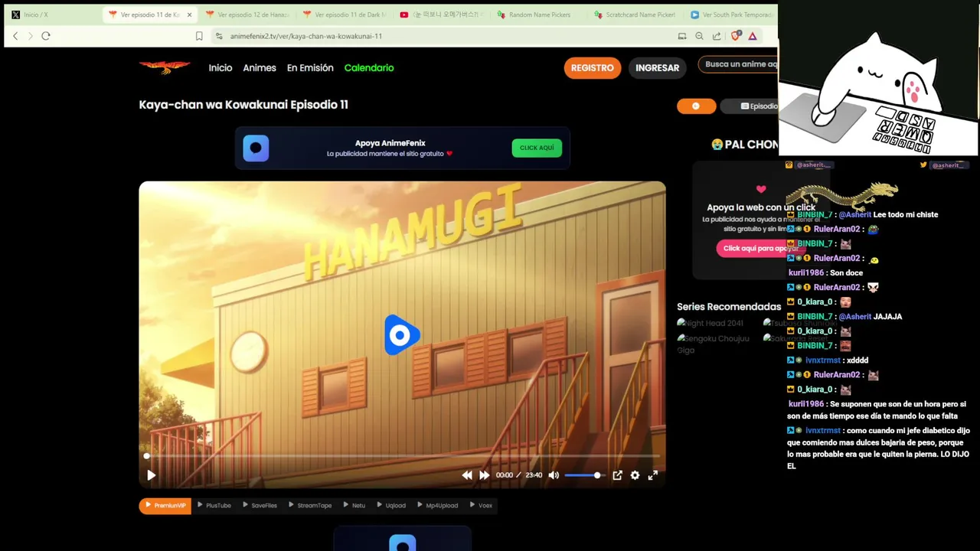Click kurii1986's 'Son doce' chat message

click(x=826, y=272)
